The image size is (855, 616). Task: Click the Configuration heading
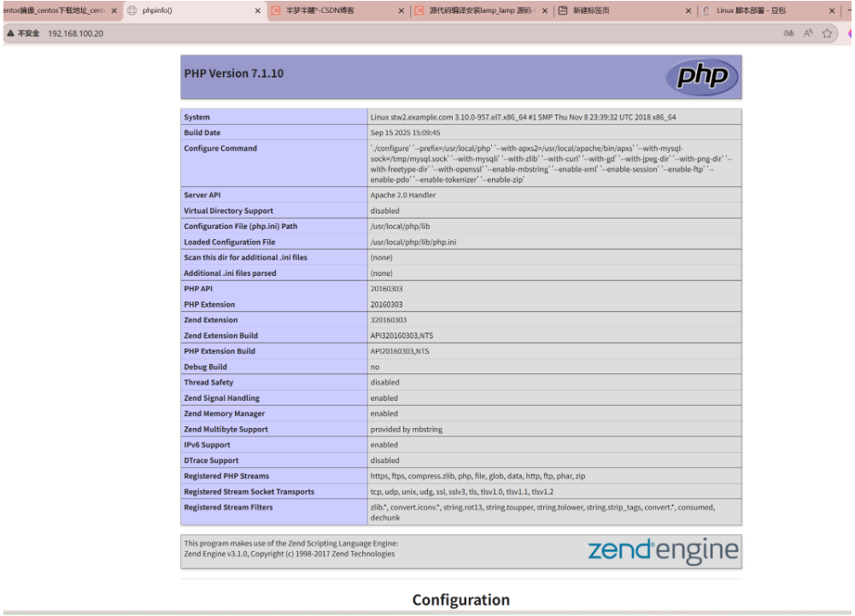pyautogui.click(x=460, y=600)
